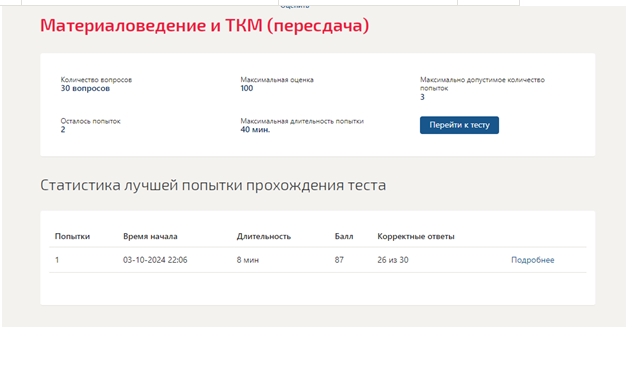Click the Балл column header
The width and height of the screenshot is (638, 369).
(x=344, y=236)
